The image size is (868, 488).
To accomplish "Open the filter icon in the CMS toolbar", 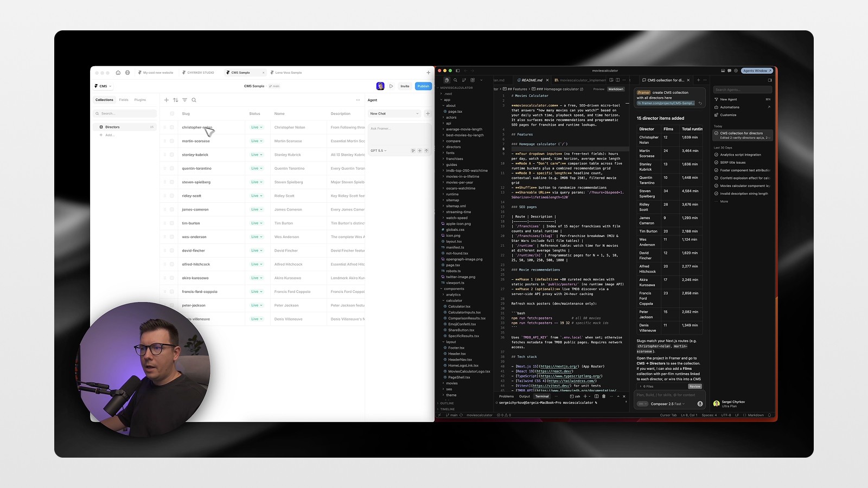I will pyautogui.click(x=184, y=100).
